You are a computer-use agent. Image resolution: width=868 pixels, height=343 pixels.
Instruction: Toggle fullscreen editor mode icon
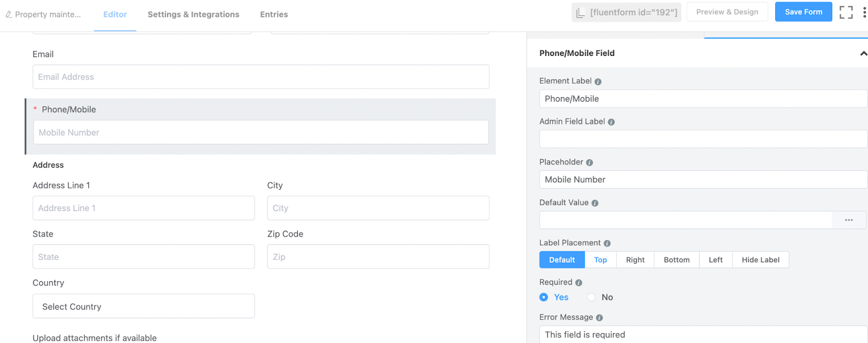[x=846, y=12]
